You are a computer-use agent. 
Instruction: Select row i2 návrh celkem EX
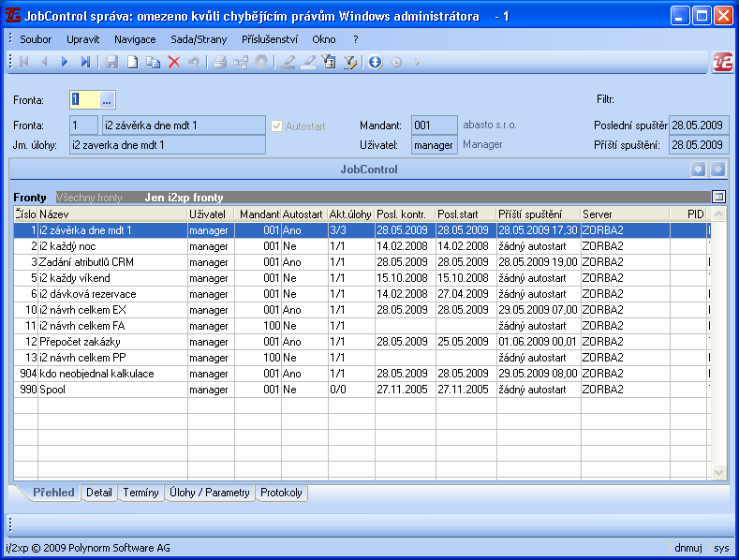[361, 310]
